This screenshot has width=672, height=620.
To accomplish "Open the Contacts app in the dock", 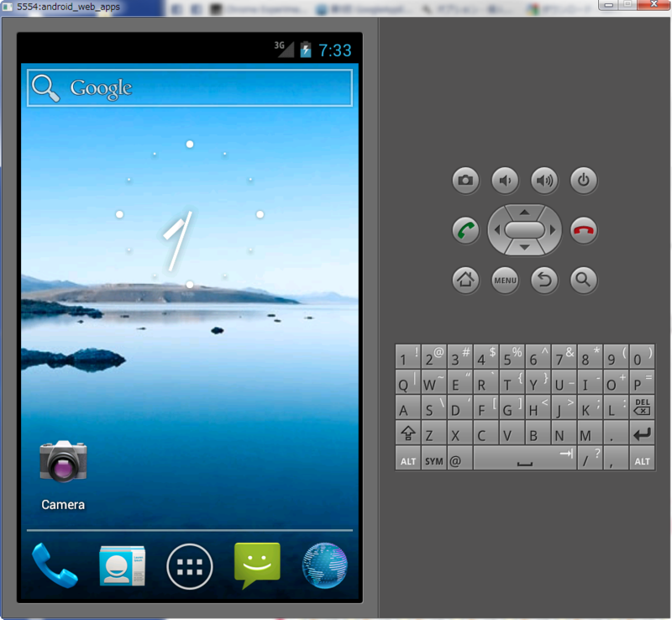I will click(122, 565).
